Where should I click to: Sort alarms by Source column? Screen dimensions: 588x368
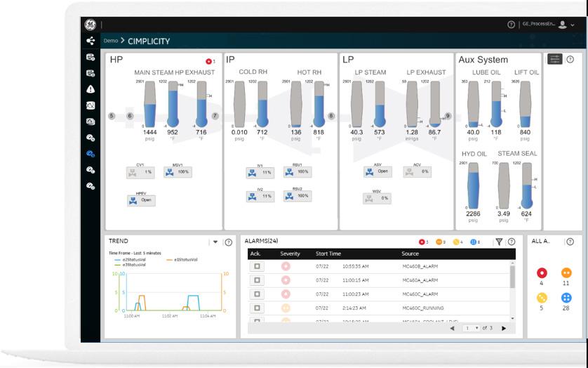pos(410,254)
